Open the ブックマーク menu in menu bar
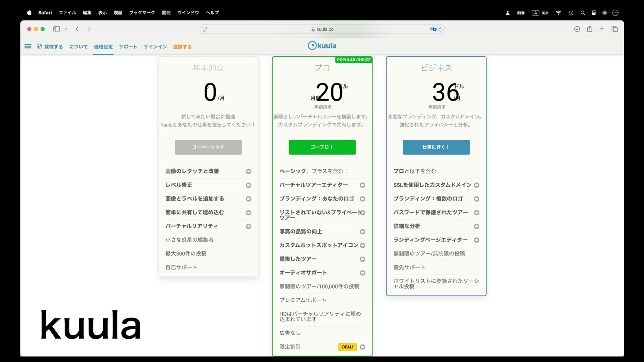Image resolution: width=644 pixels, height=362 pixels. (x=142, y=13)
